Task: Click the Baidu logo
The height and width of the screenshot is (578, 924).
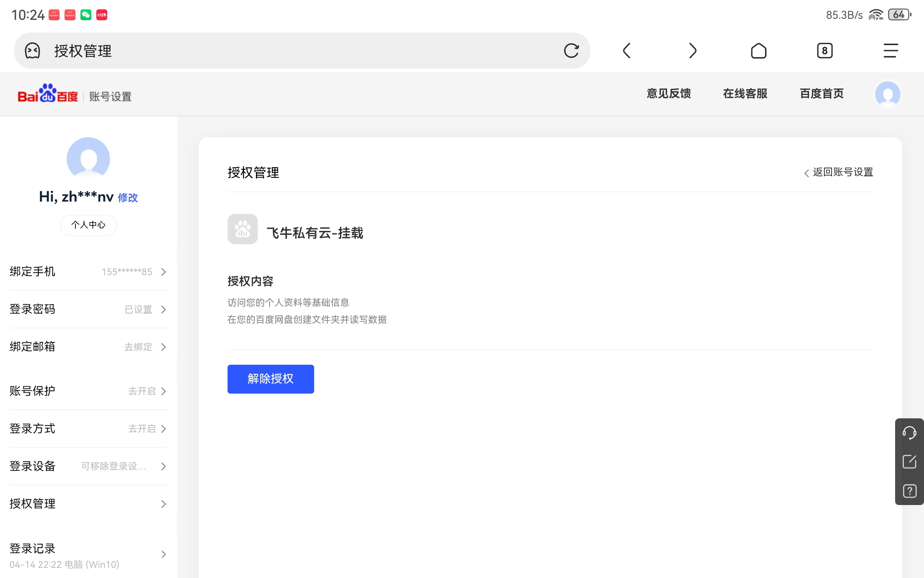Action: 48,93
